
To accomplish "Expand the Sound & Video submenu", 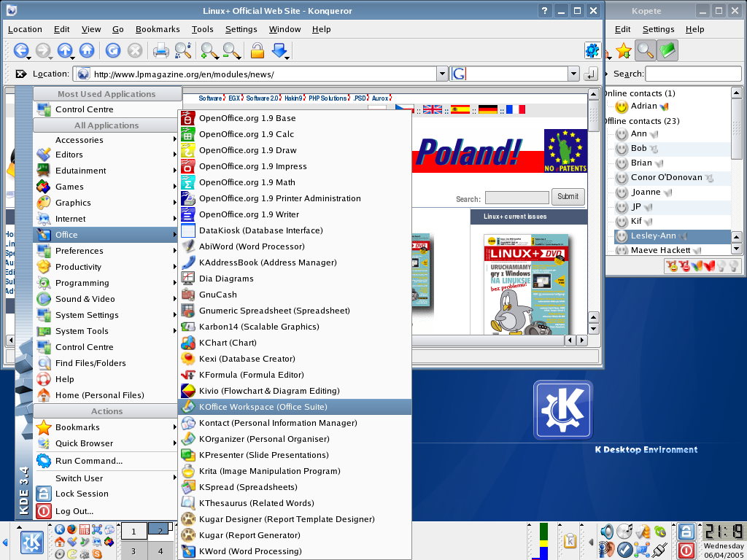I will (x=107, y=299).
